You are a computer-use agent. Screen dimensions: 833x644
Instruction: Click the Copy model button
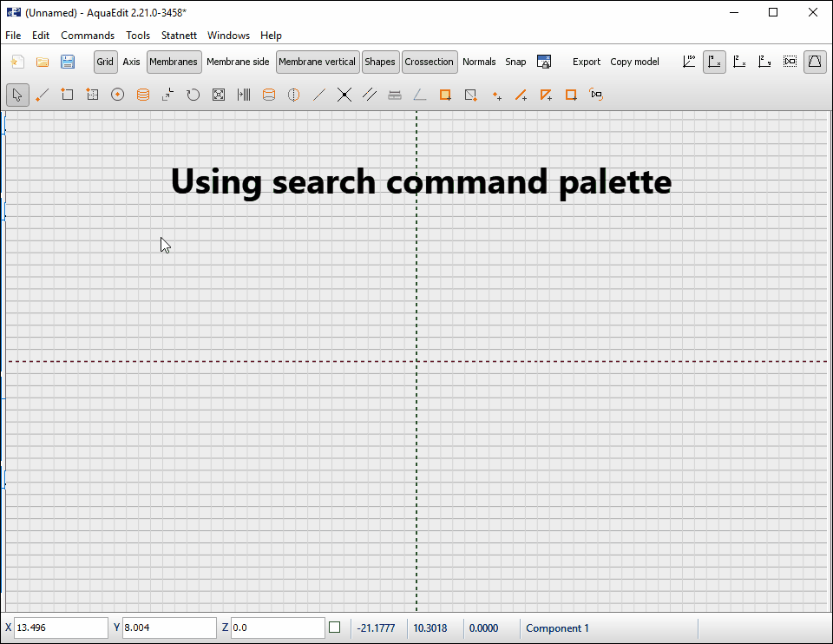(x=635, y=62)
